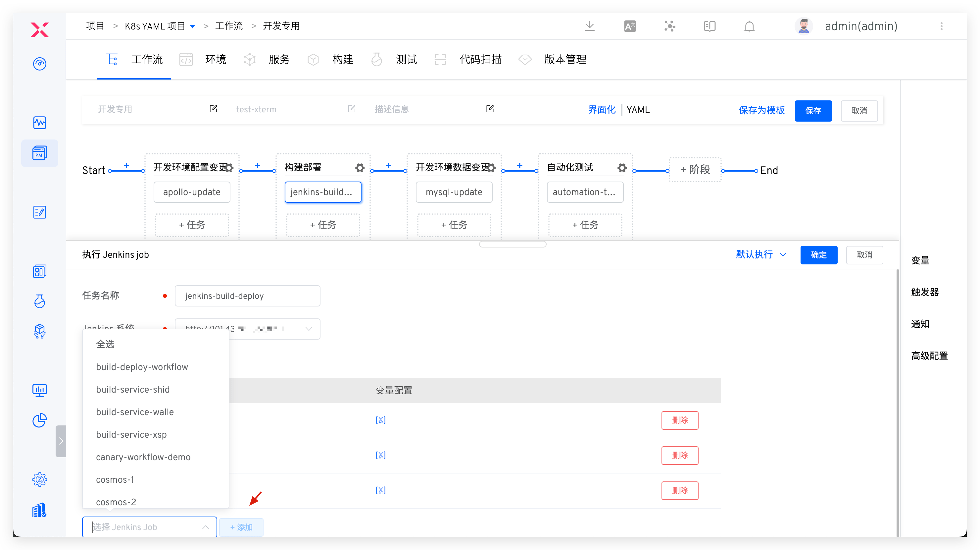Open settings gear of 开发环境数据变更 stage

click(491, 167)
